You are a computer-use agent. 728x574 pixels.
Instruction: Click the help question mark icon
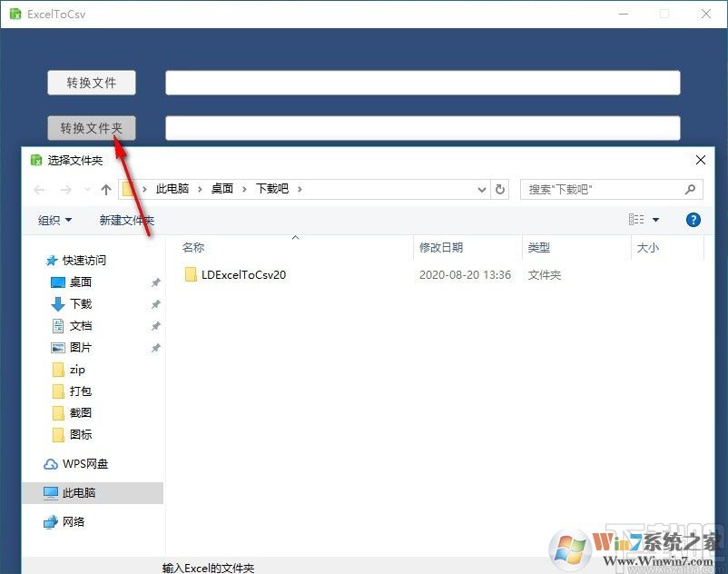[693, 219]
